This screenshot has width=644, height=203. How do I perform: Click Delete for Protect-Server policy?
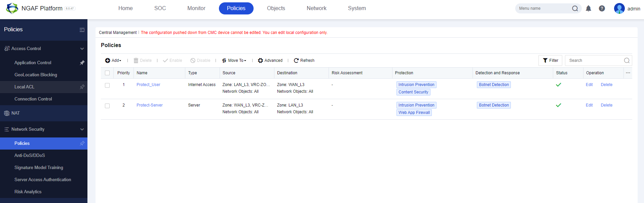point(607,105)
